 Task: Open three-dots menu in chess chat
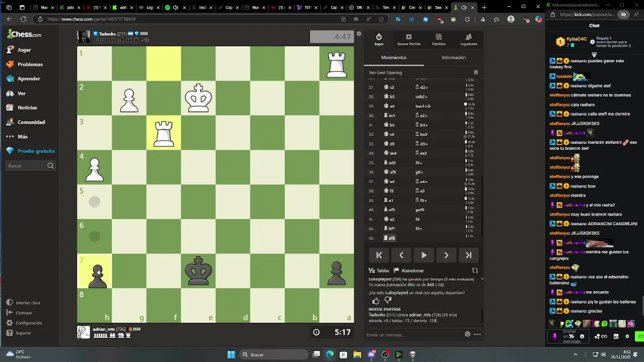point(477,334)
